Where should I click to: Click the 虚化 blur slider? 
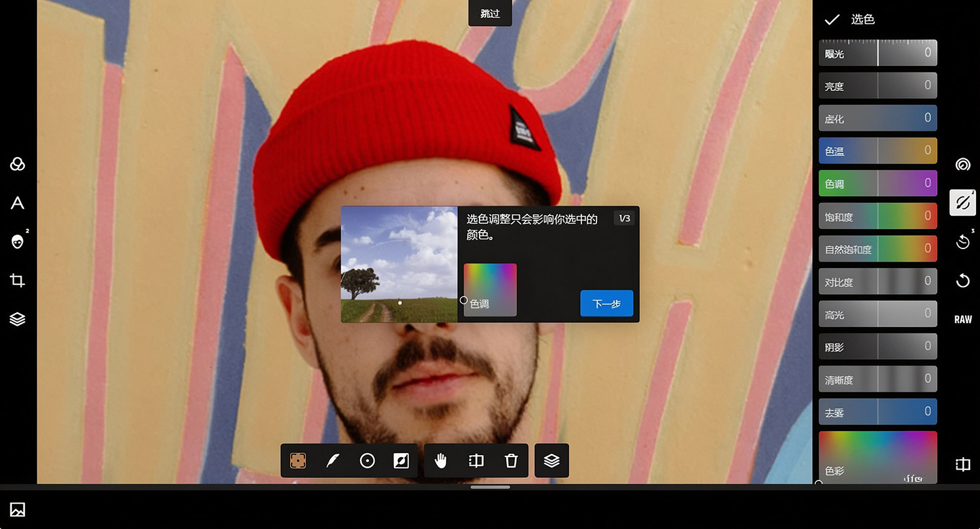[x=878, y=118]
